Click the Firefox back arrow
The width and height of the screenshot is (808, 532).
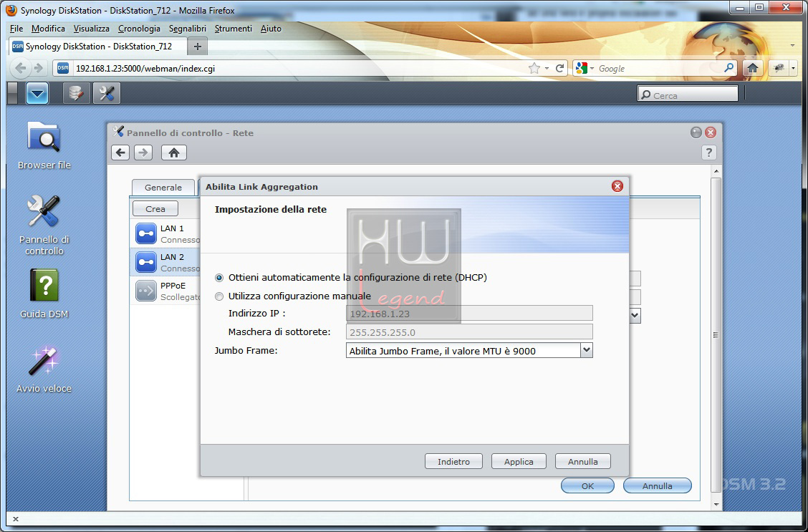[21, 68]
